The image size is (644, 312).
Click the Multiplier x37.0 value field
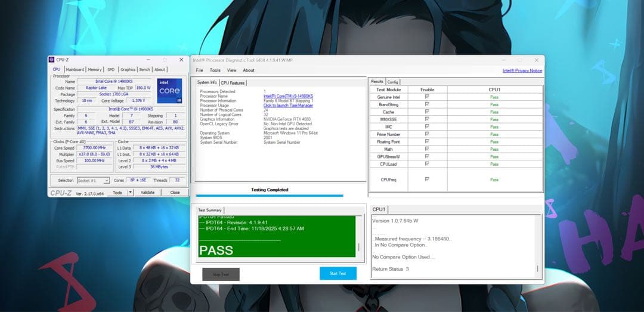(x=94, y=154)
